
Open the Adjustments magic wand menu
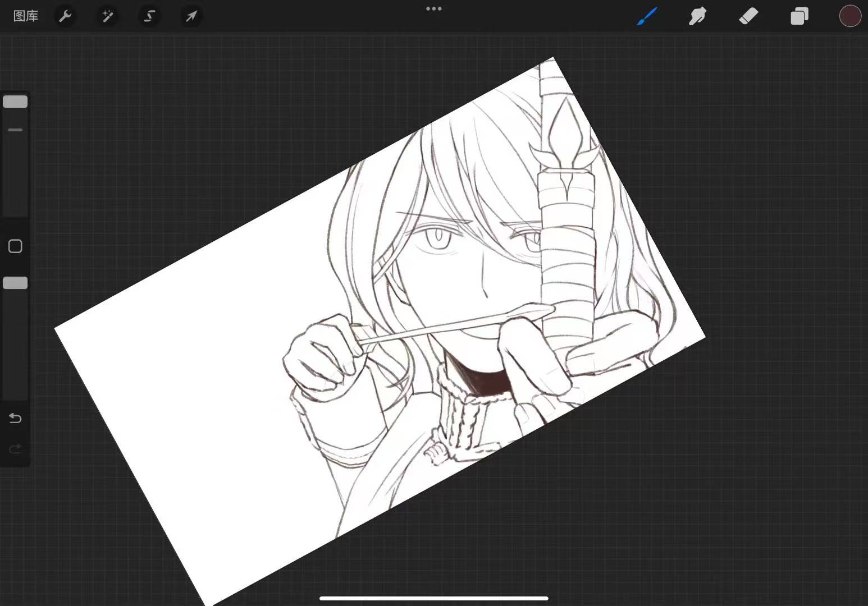coord(107,16)
